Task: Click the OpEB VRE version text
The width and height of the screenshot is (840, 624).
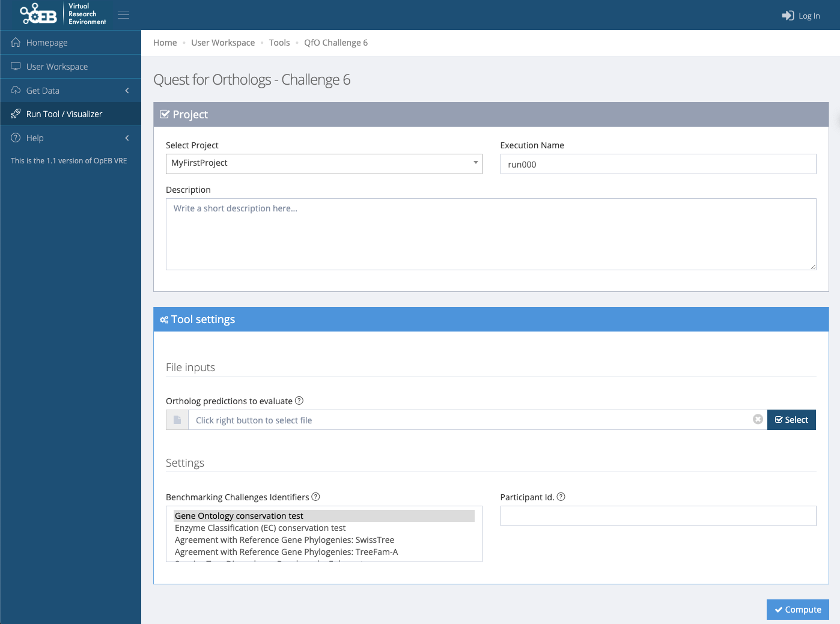Action: (69, 161)
